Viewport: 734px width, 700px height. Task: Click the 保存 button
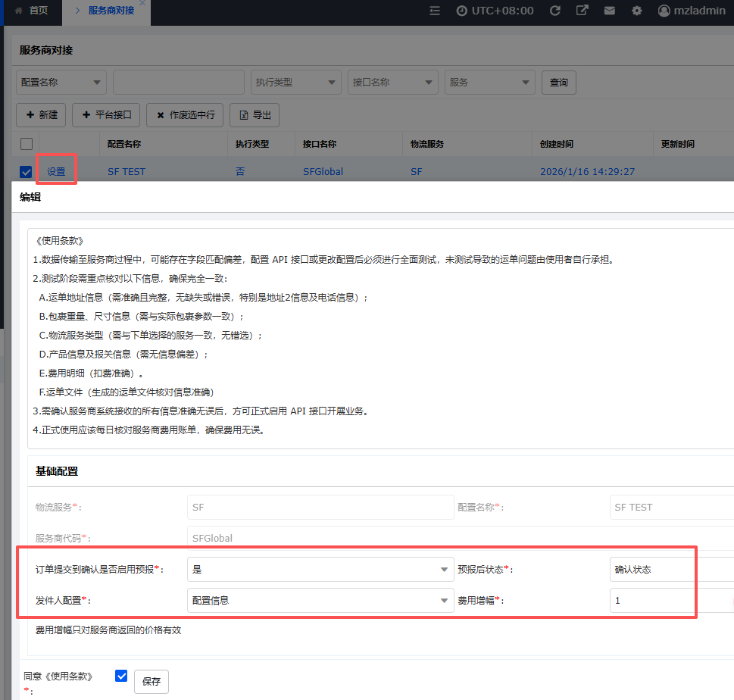tap(151, 681)
